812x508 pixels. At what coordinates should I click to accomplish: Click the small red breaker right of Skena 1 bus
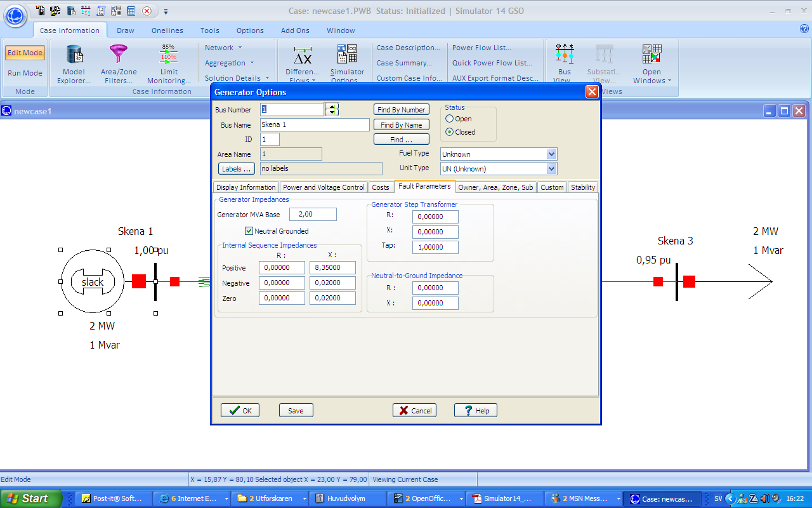click(x=175, y=281)
